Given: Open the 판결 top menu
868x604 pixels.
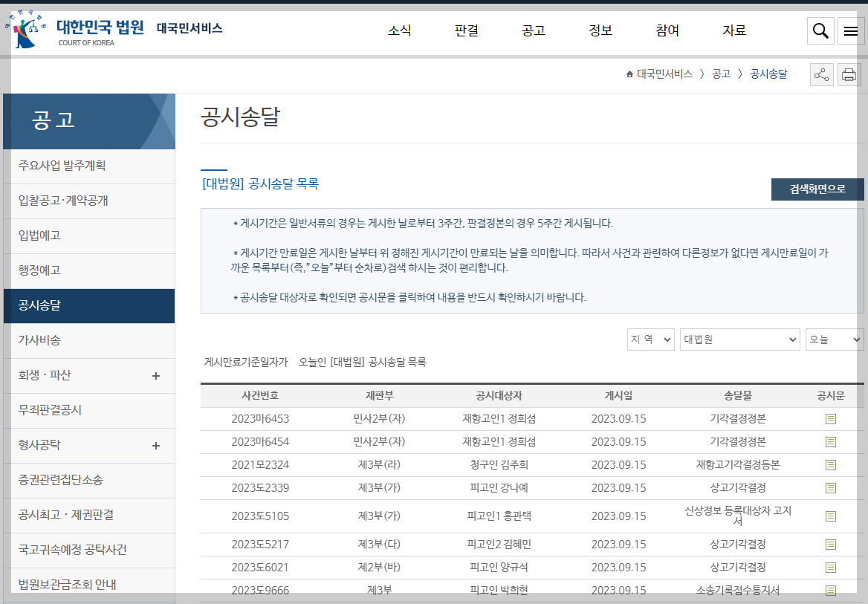Looking at the screenshot, I should (x=466, y=30).
